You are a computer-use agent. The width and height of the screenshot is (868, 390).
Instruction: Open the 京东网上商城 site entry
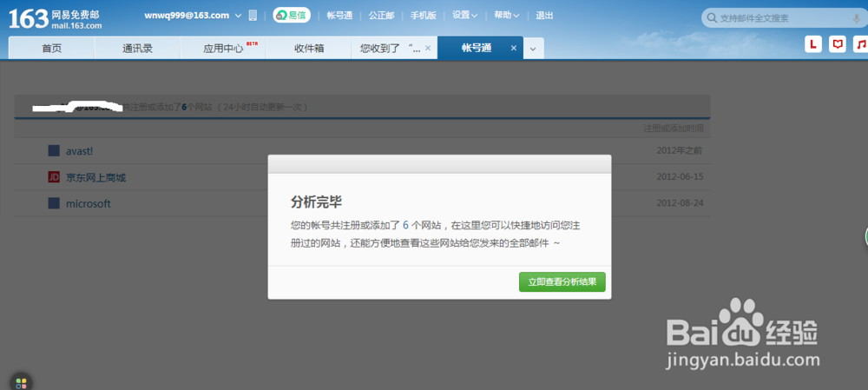click(95, 177)
